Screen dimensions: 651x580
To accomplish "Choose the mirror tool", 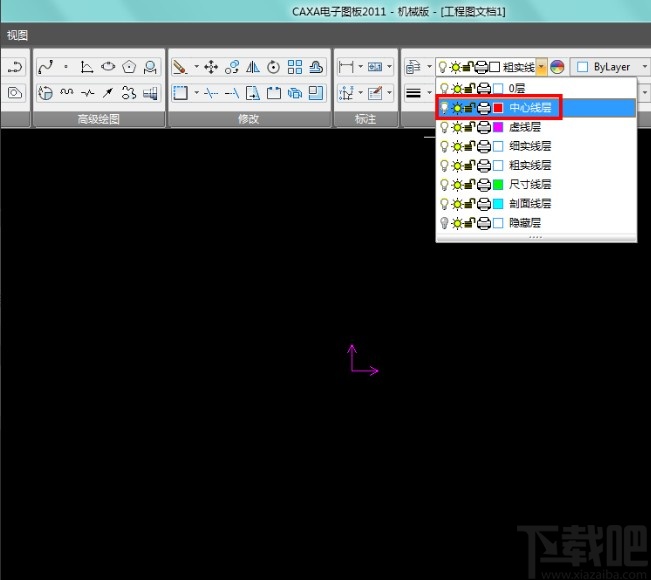I will 253,67.
